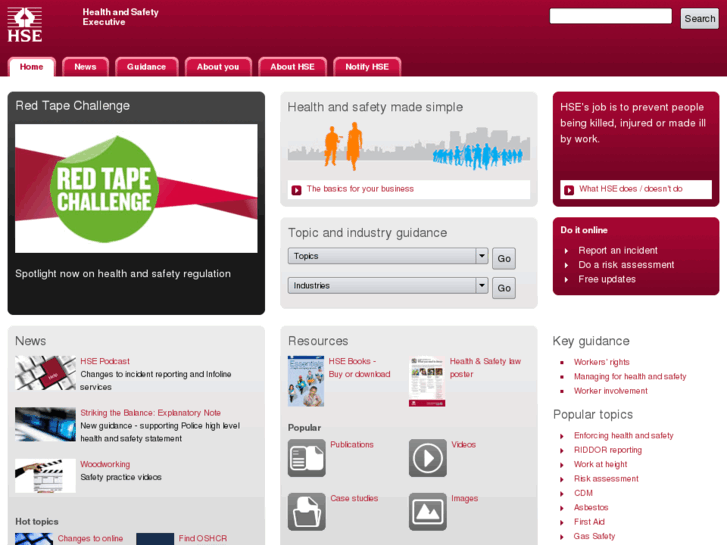Click arrow icon beside What HSE does / doesn't do
Image resolution: width=727 pixels, height=545 pixels.
coord(569,190)
